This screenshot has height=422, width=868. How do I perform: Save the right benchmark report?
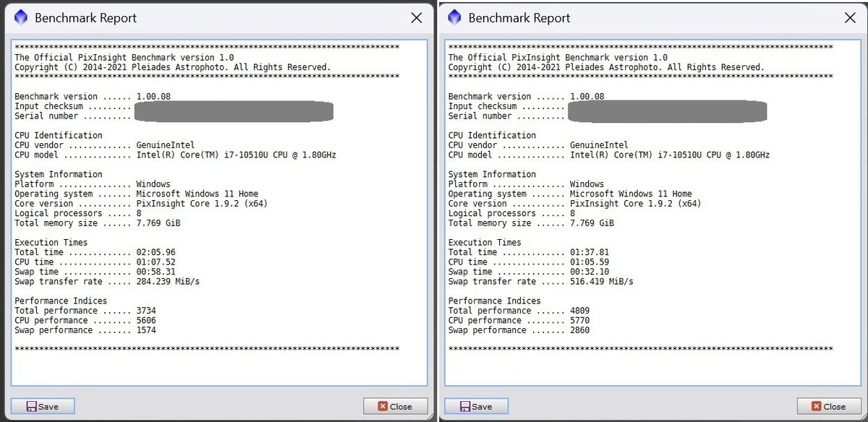476,406
